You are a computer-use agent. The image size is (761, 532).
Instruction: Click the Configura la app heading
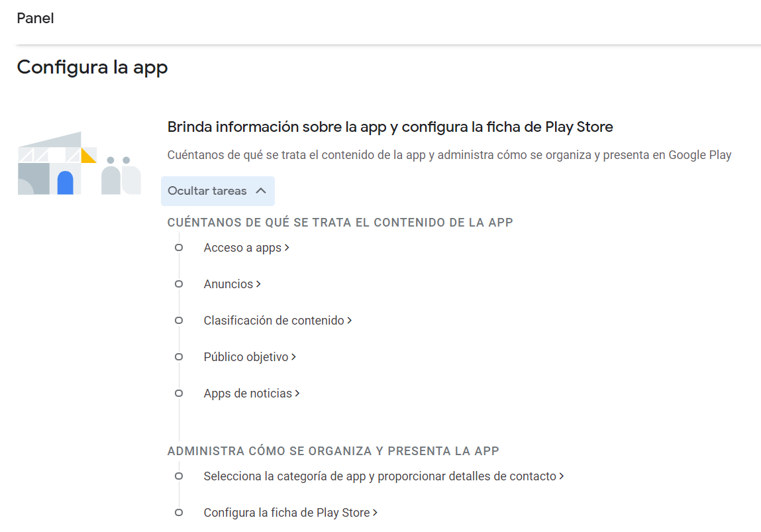coord(92,67)
